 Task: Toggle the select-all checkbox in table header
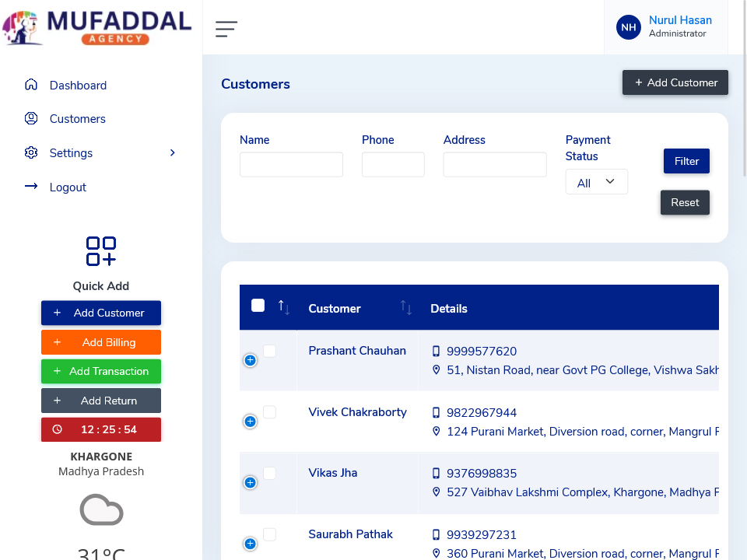pos(258,306)
